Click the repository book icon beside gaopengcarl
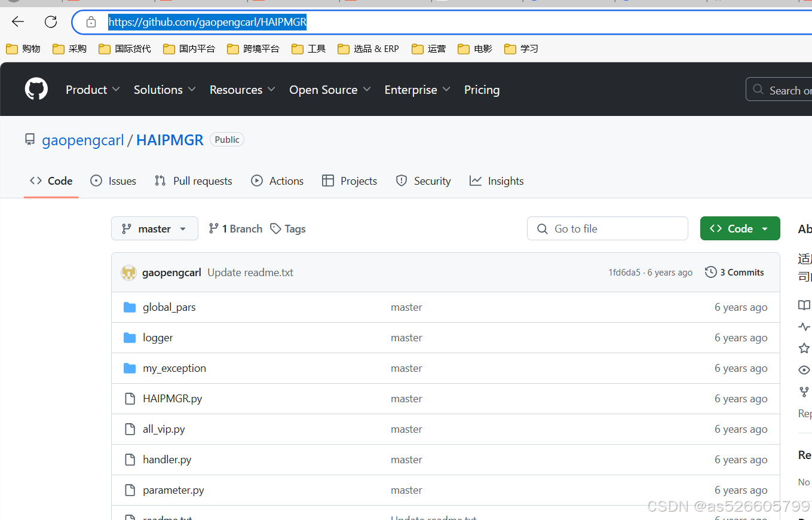Viewport: 812px width, 520px height. coord(30,140)
